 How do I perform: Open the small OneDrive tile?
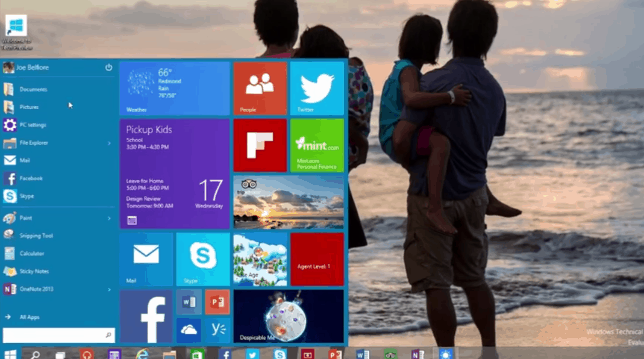(x=189, y=330)
